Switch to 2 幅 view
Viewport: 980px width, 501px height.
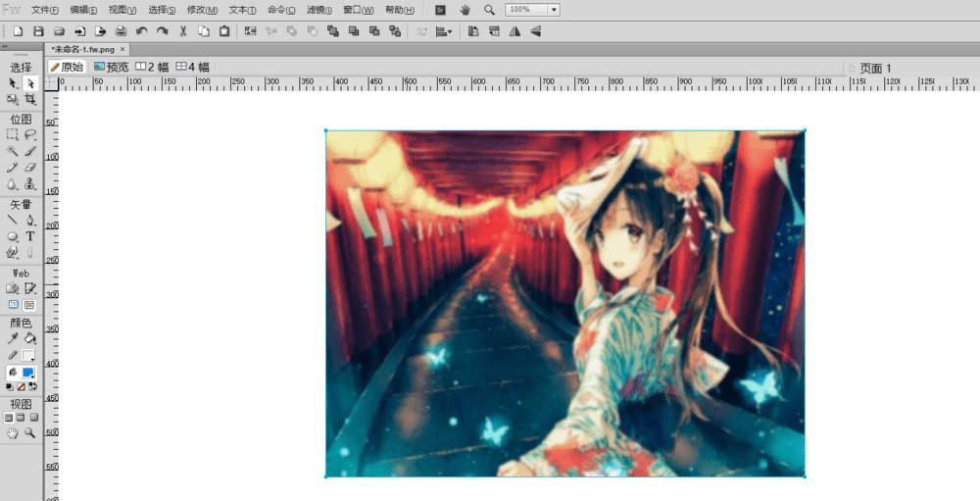152,67
